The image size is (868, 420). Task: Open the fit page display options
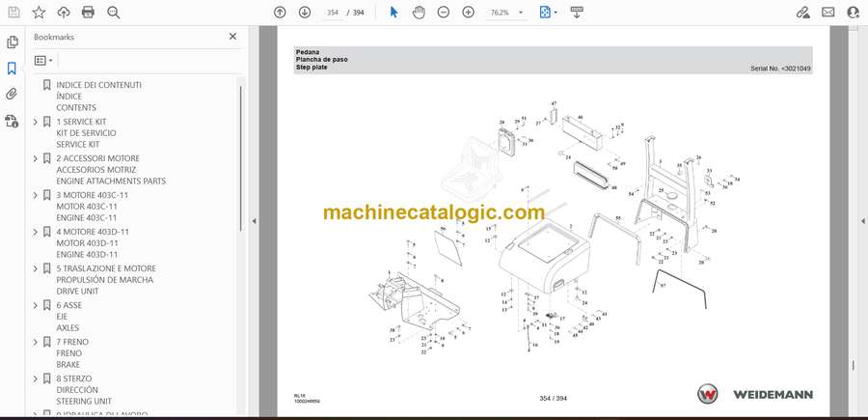[x=548, y=13]
